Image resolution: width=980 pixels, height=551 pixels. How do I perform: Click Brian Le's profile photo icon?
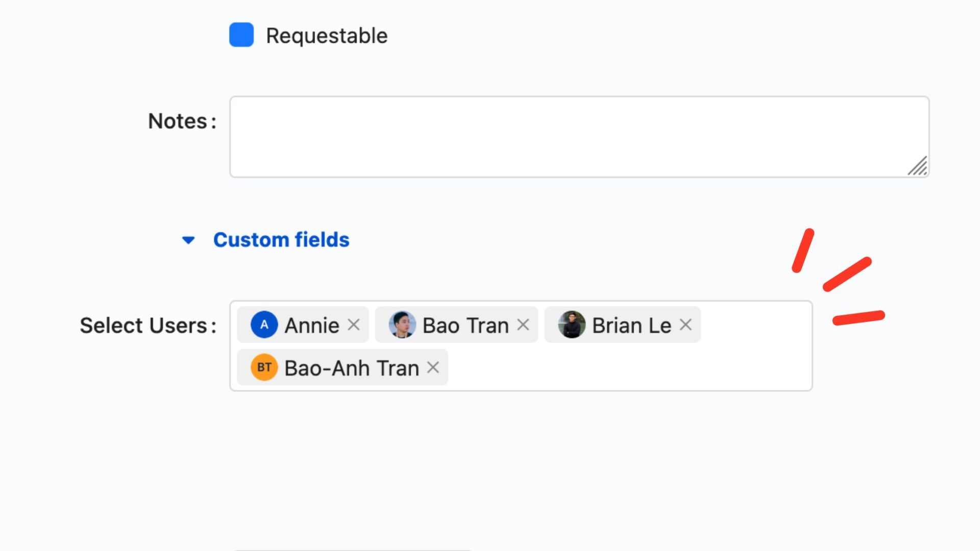click(x=572, y=325)
